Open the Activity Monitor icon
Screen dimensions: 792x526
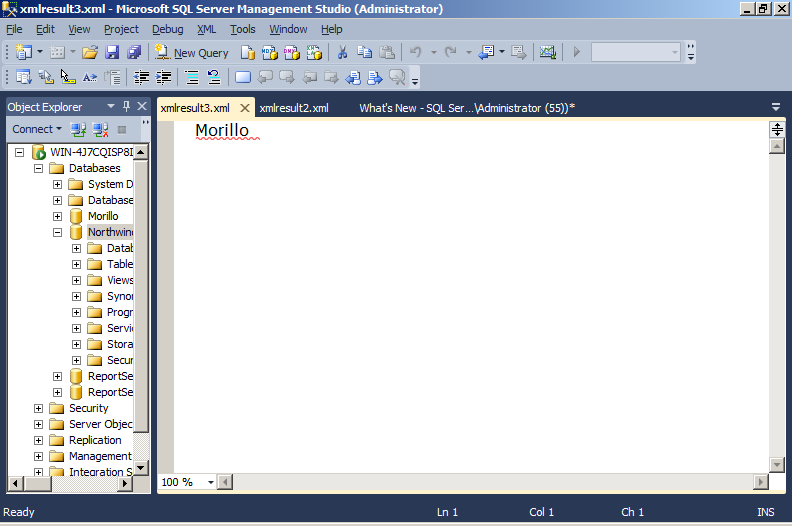click(x=548, y=52)
